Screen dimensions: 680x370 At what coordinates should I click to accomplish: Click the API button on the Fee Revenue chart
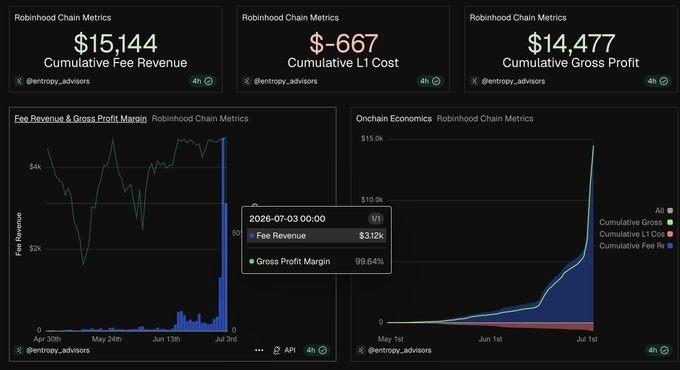[x=284, y=350]
